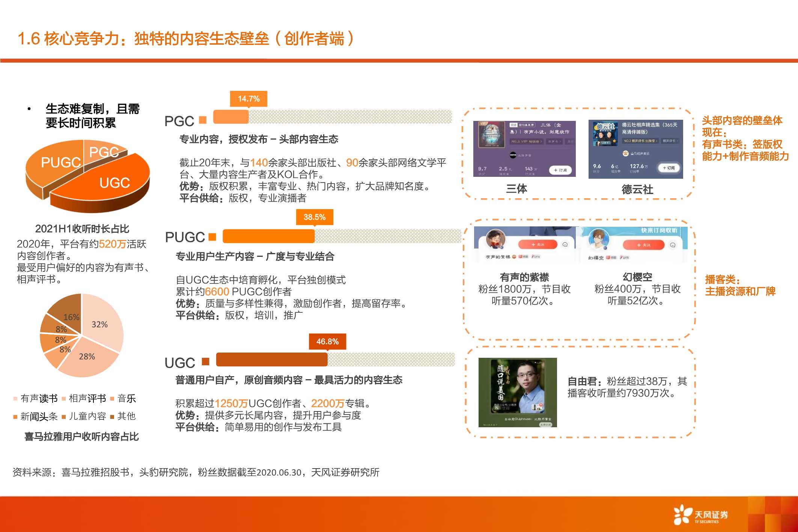Viewport: 798px width, 532px height.
Task: Click the highlighted 1250万 UGC creator figure
Action: coord(231,404)
